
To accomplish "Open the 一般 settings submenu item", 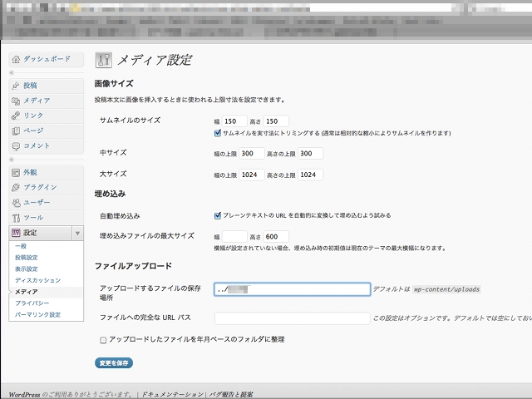I will click(x=21, y=246).
